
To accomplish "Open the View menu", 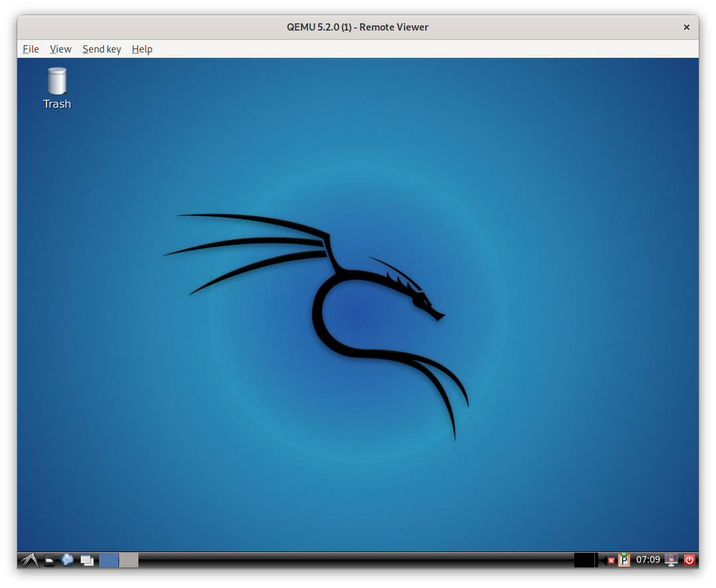I will coord(61,49).
